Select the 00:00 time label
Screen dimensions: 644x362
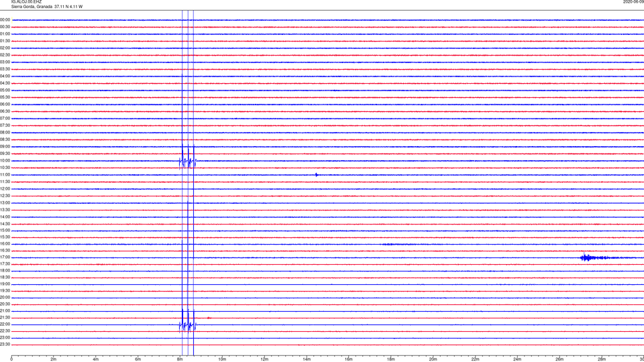coord(5,19)
